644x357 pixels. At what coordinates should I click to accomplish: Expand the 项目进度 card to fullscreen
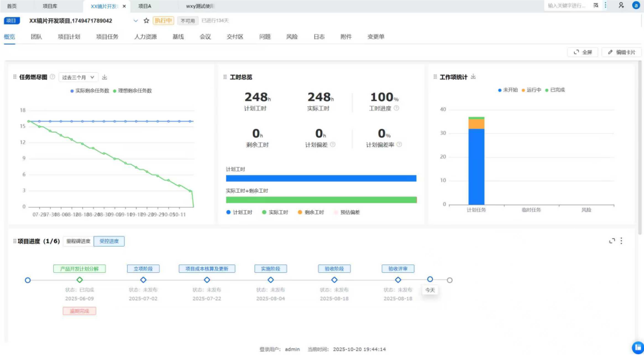(x=612, y=241)
